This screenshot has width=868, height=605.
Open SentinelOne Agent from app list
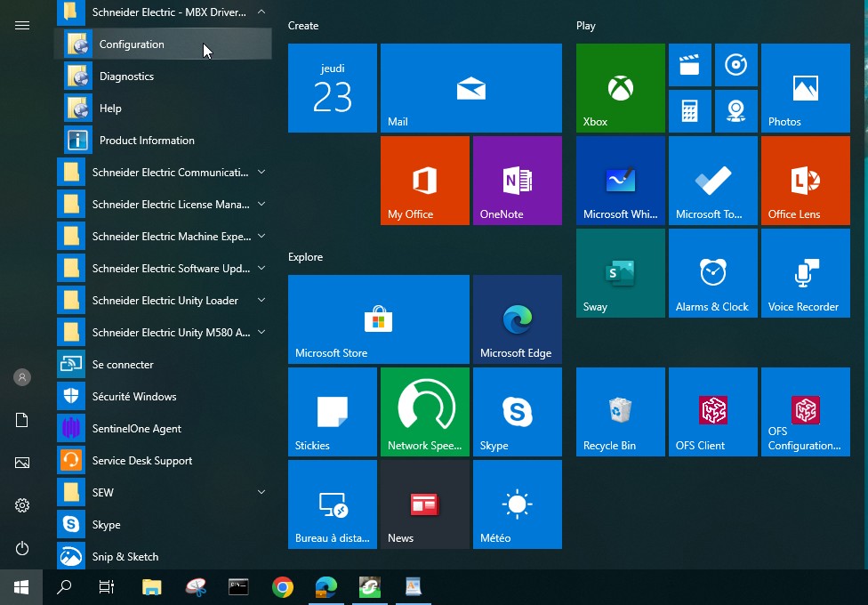coord(164,429)
